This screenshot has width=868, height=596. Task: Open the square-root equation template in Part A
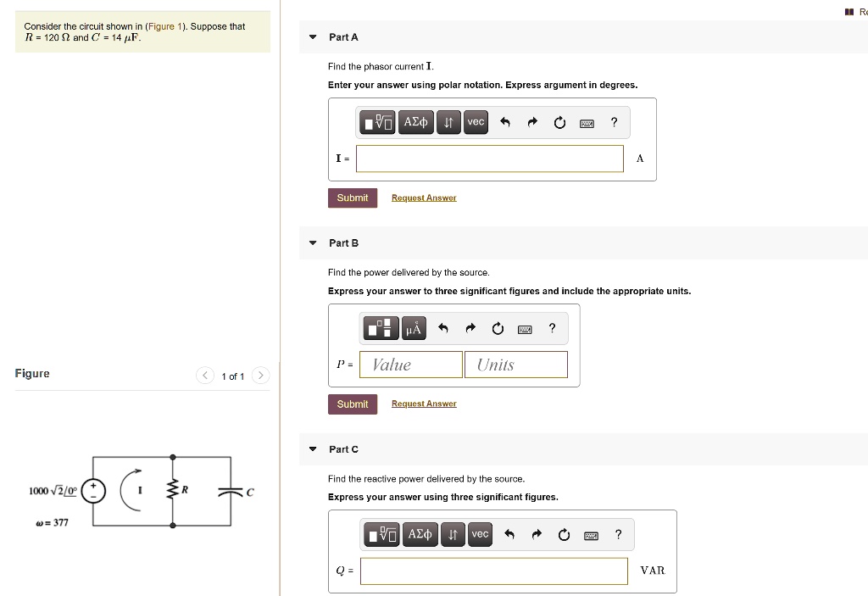[x=376, y=122]
